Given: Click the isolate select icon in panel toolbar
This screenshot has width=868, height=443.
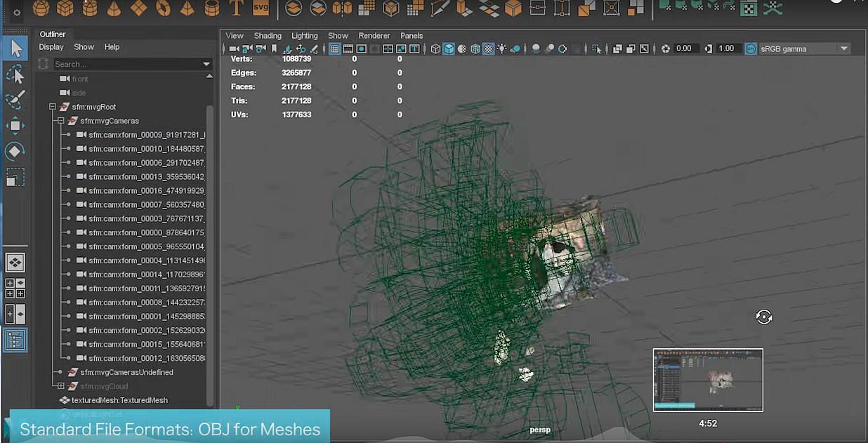Looking at the screenshot, I should click(x=596, y=48).
